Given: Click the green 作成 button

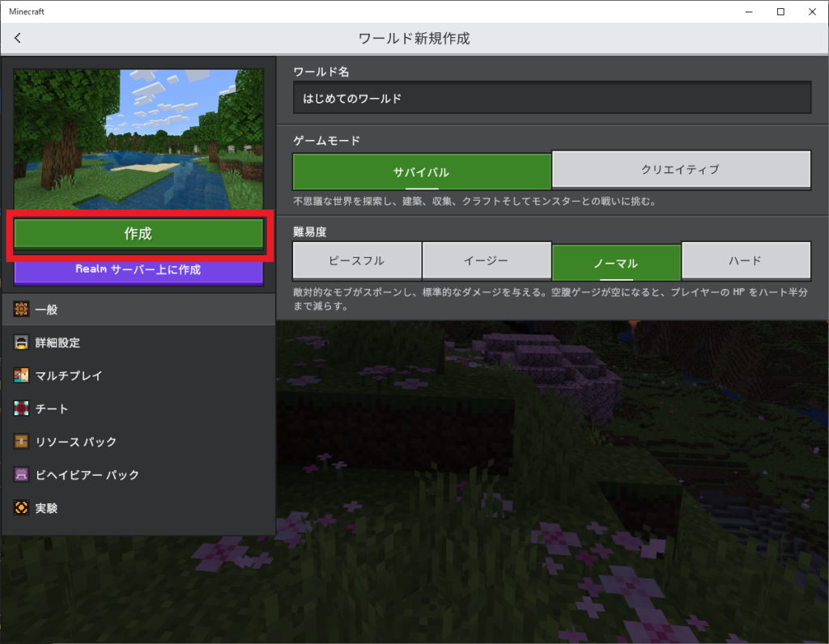Looking at the screenshot, I should [x=138, y=234].
